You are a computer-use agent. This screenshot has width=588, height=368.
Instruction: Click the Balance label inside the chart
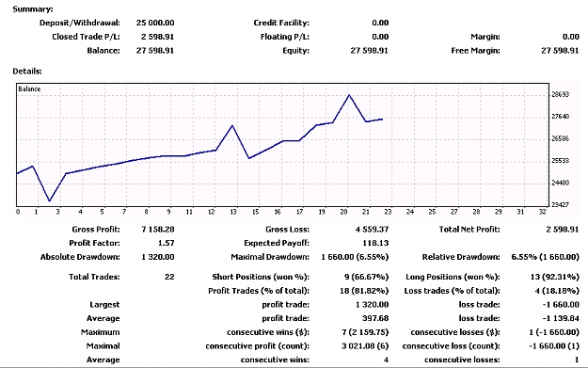click(x=29, y=88)
